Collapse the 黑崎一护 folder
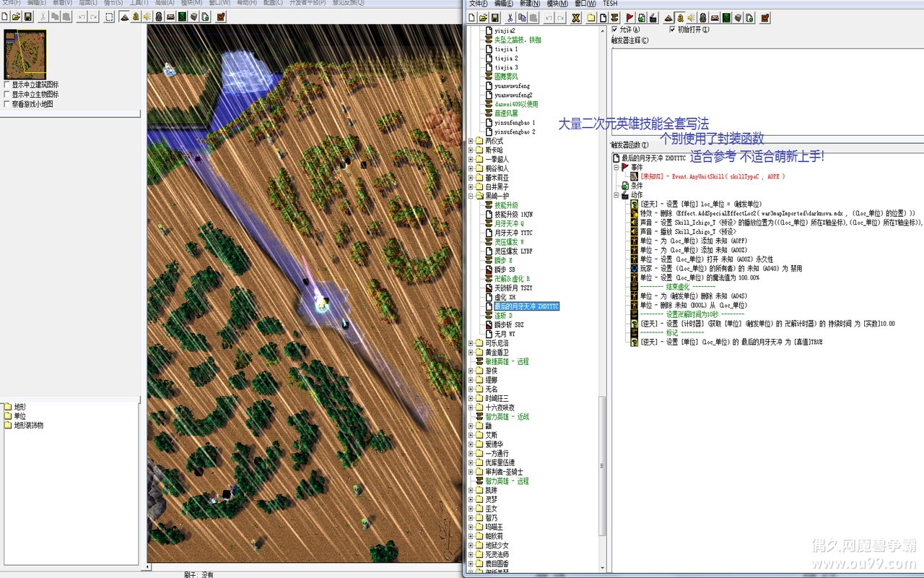 click(471, 196)
